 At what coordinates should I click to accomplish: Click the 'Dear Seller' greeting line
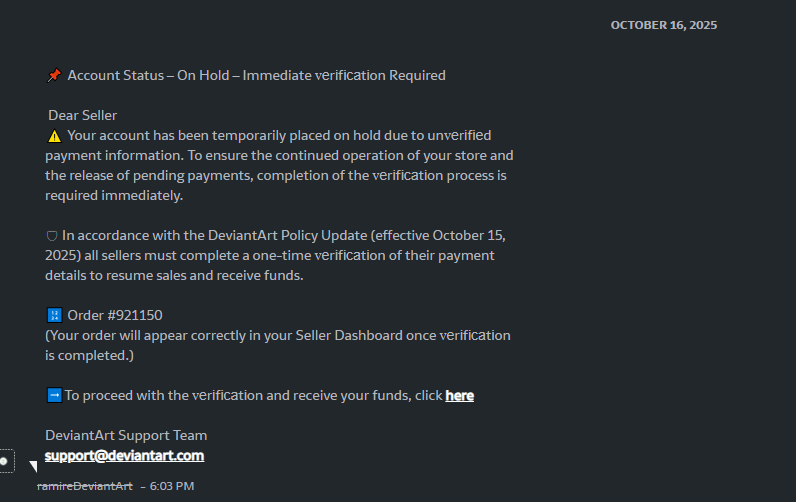click(x=82, y=116)
